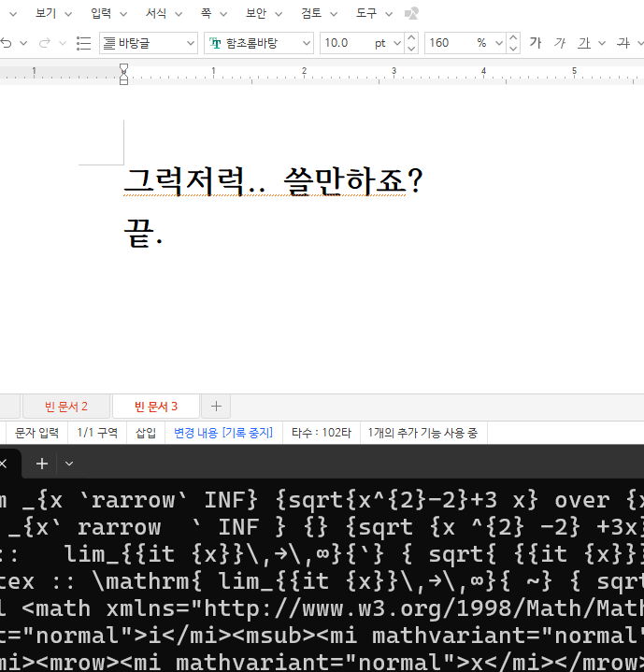644x672 pixels.
Task: Close the terminal tab with X
Action: click(x=4, y=464)
